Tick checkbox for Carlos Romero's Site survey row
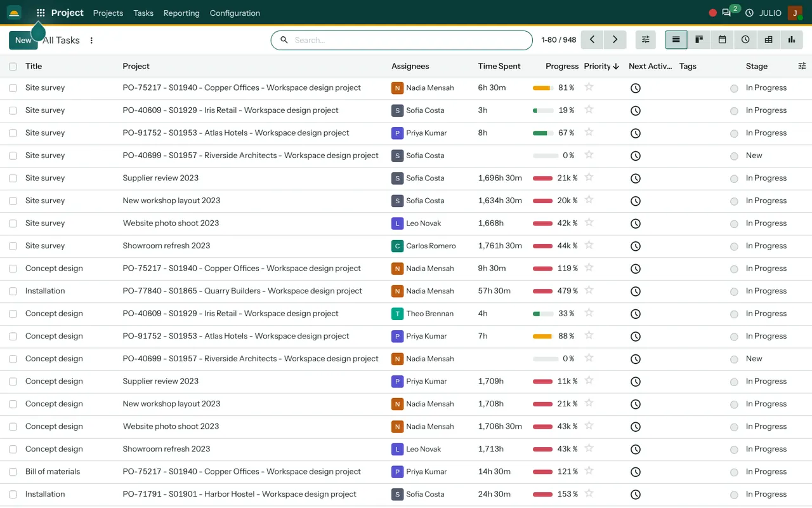This screenshot has height=508, width=812. point(13,246)
